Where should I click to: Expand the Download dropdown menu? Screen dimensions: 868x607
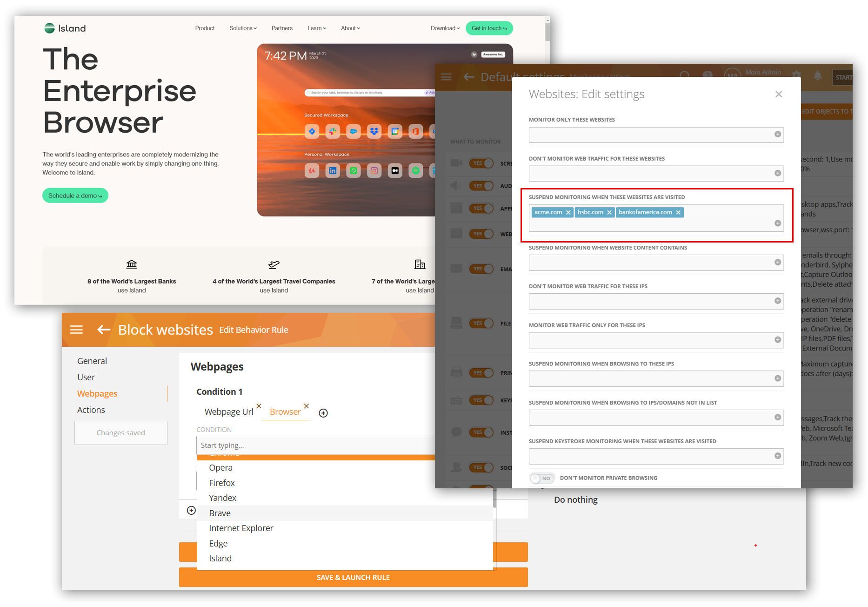pos(445,28)
